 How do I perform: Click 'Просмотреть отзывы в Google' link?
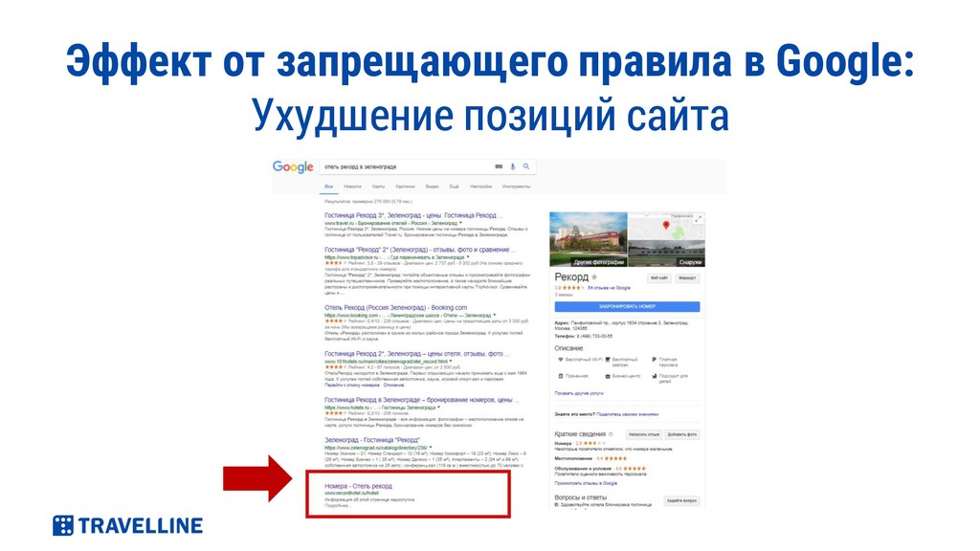coord(586,483)
